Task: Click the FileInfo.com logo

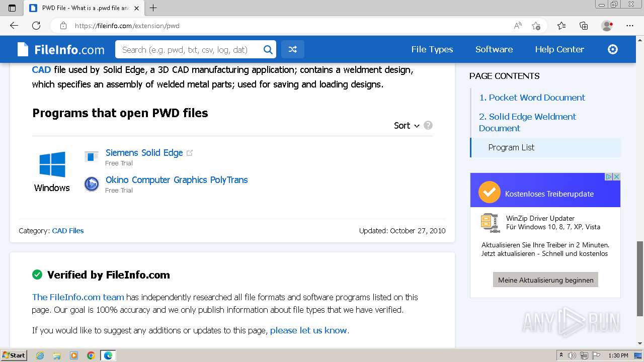Action: pyautogui.click(x=61, y=49)
